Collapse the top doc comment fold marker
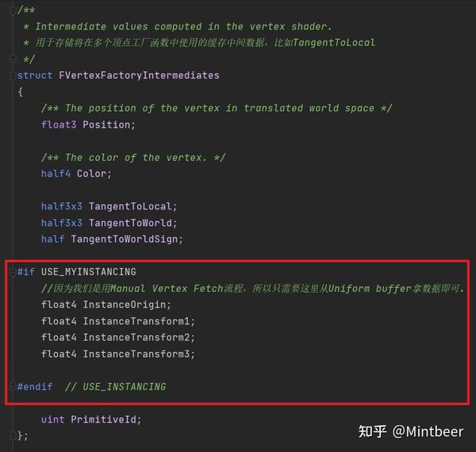 12,9
